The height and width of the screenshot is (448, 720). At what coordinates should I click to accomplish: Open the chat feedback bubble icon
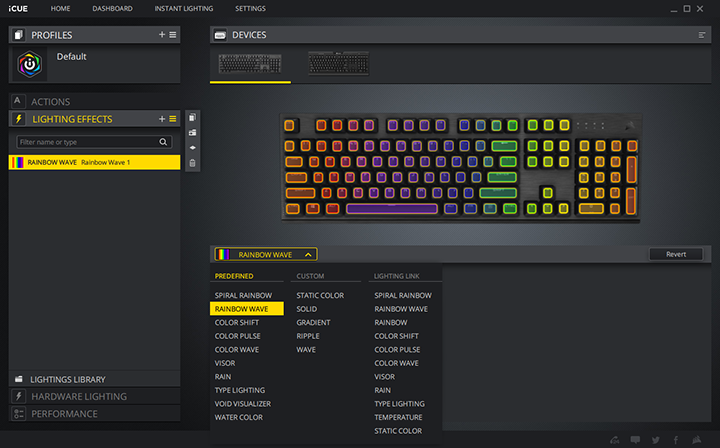[x=635, y=439]
